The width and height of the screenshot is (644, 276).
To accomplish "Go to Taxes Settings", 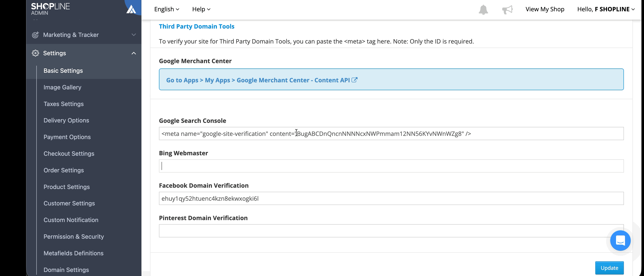I will (63, 104).
